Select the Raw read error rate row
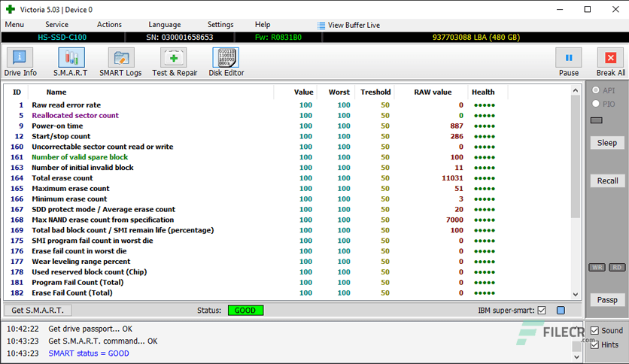This screenshot has width=629, height=364. pos(287,105)
